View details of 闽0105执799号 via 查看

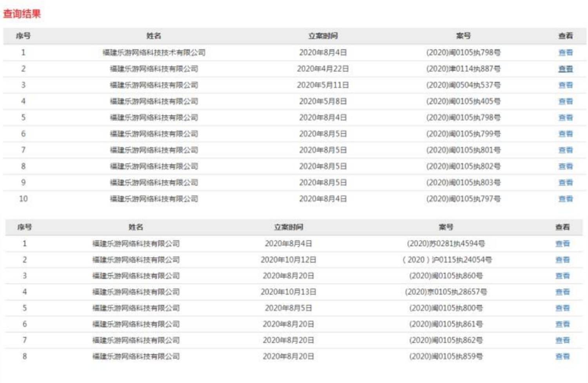[565, 134]
